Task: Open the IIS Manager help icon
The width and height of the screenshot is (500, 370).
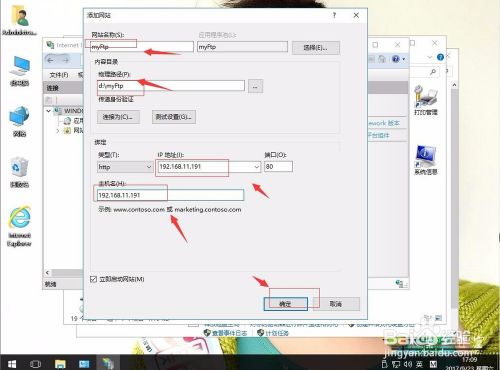Action: click(395, 59)
